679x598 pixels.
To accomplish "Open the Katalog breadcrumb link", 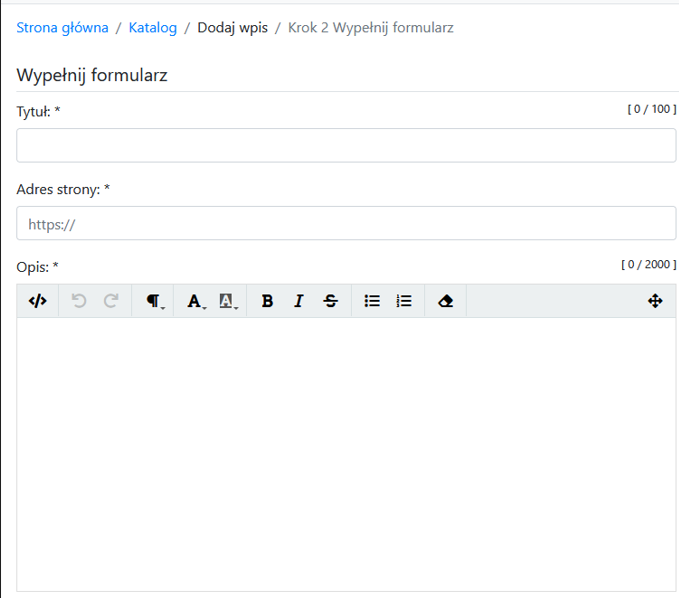I will click(x=153, y=28).
